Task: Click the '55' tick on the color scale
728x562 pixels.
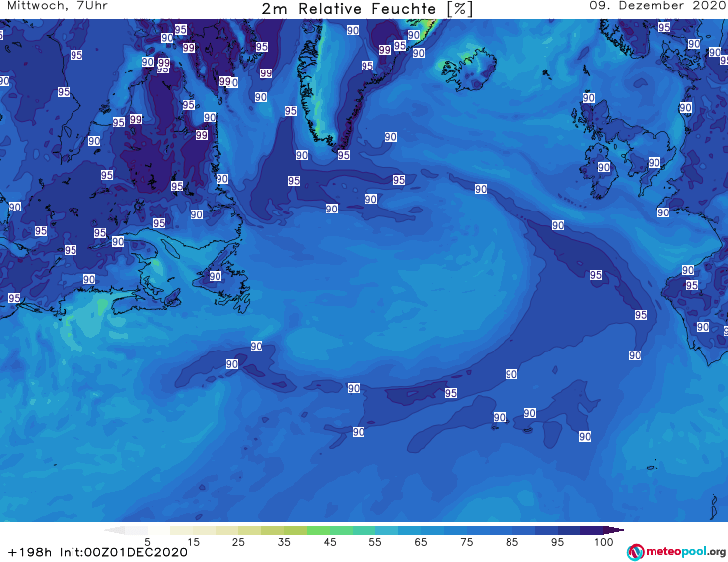Action: pos(375,542)
